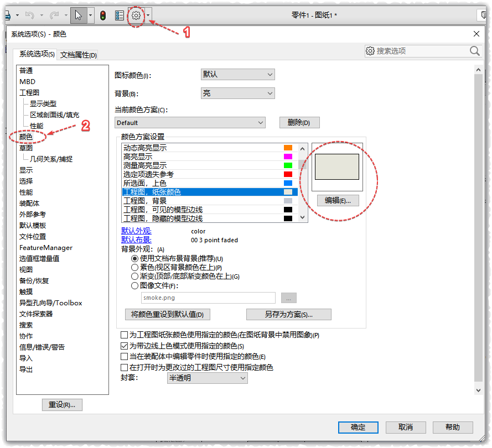
Task: Select 测量高亮显示 green color item
Action: (210, 165)
